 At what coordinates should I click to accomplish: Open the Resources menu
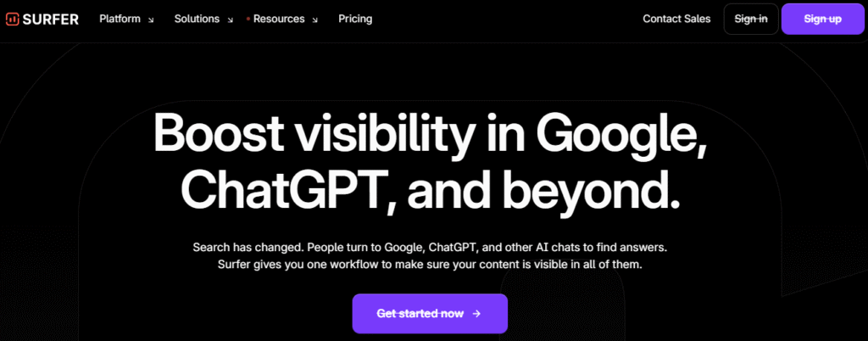click(279, 19)
